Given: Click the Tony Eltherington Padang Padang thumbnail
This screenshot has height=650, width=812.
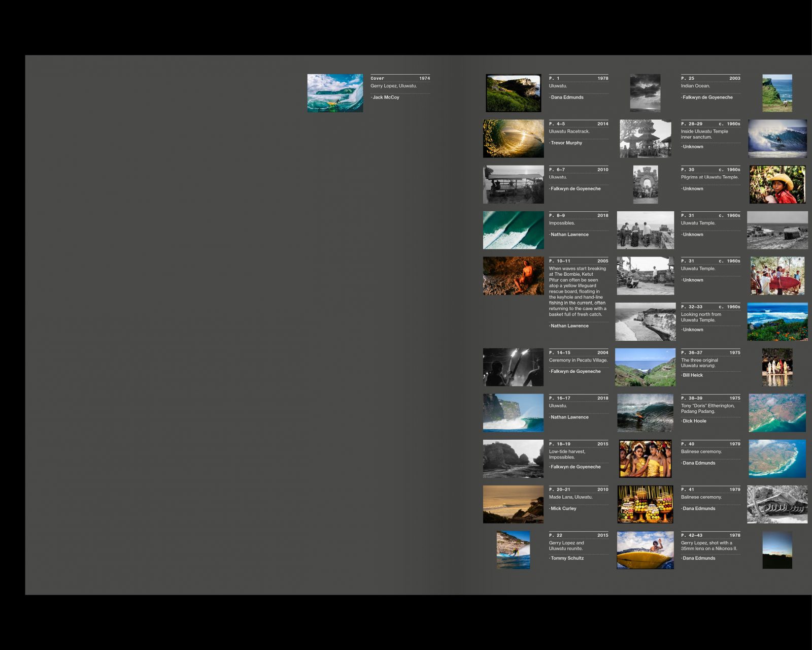Looking at the screenshot, I should pos(645,413).
